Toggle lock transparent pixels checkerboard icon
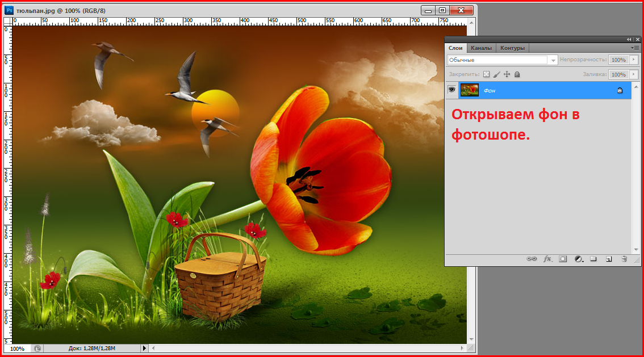 pyautogui.click(x=486, y=74)
